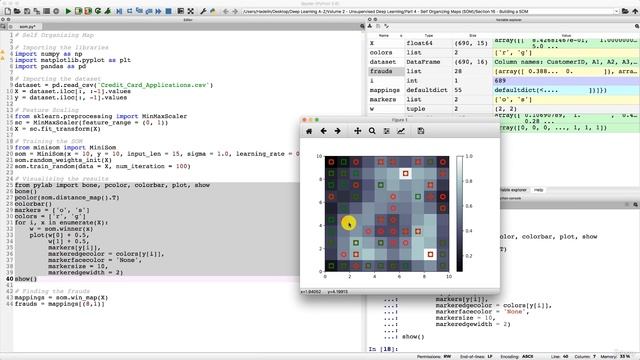This screenshot has height=360, width=640.
Task: Go back to previous cursor position
Action: pyautogui.click(x=226, y=11)
